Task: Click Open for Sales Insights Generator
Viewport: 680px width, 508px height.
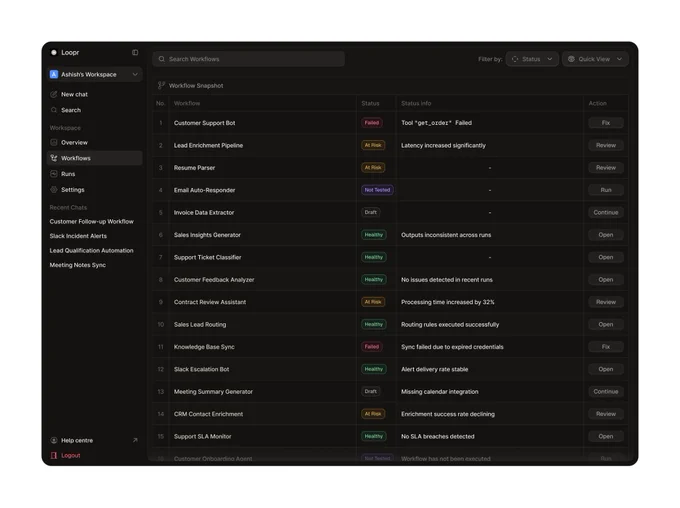Action: (x=606, y=235)
